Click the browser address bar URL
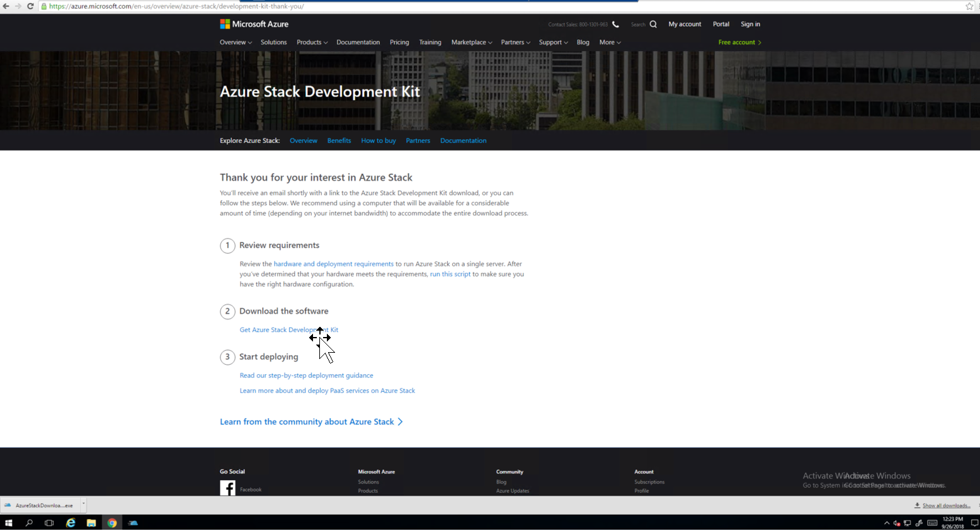Screen dimensions: 980x531 (x=176, y=6)
